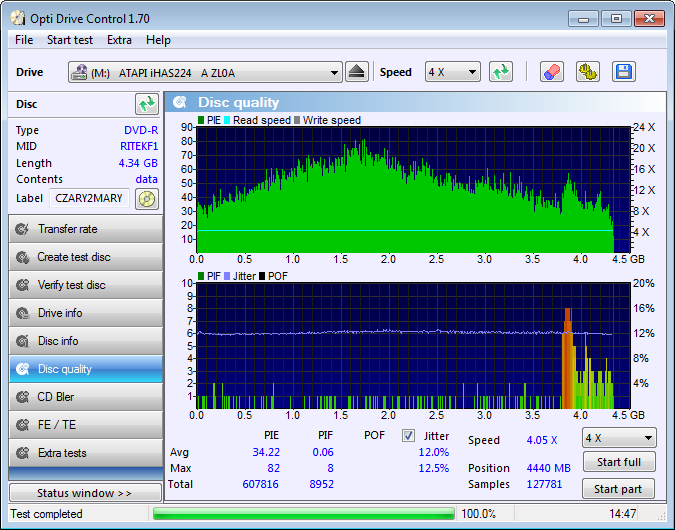This screenshot has height=530, width=675.
Task: Click the save floppy disk icon
Action: [x=623, y=72]
